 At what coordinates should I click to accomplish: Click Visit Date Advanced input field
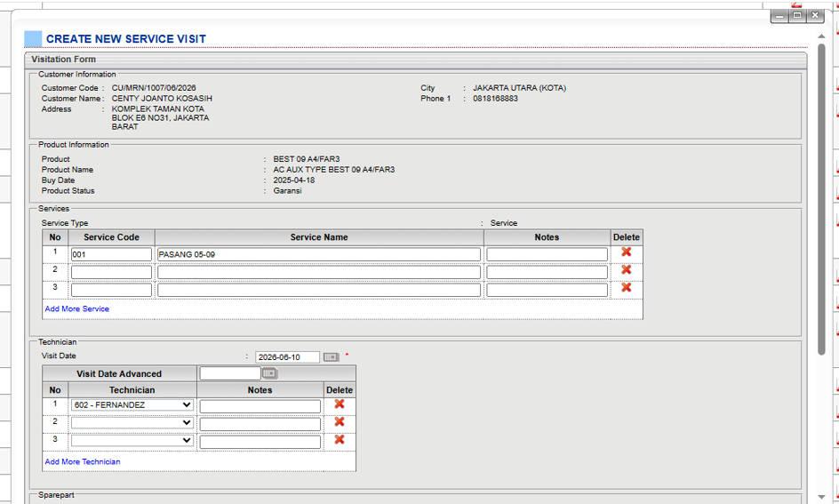pyautogui.click(x=230, y=373)
